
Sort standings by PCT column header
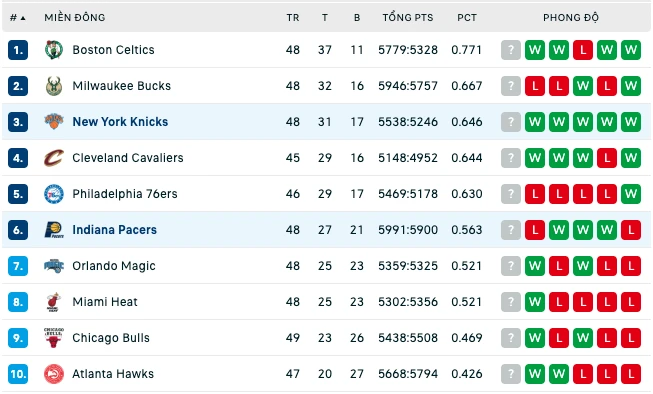pyautogui.click(x=466, y=18)
